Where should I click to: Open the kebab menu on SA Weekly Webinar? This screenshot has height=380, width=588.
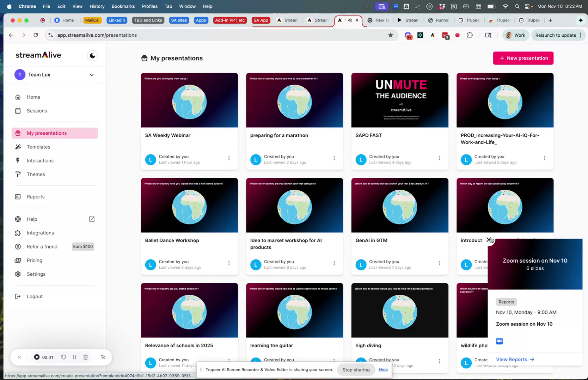click(x=229, y=158)
